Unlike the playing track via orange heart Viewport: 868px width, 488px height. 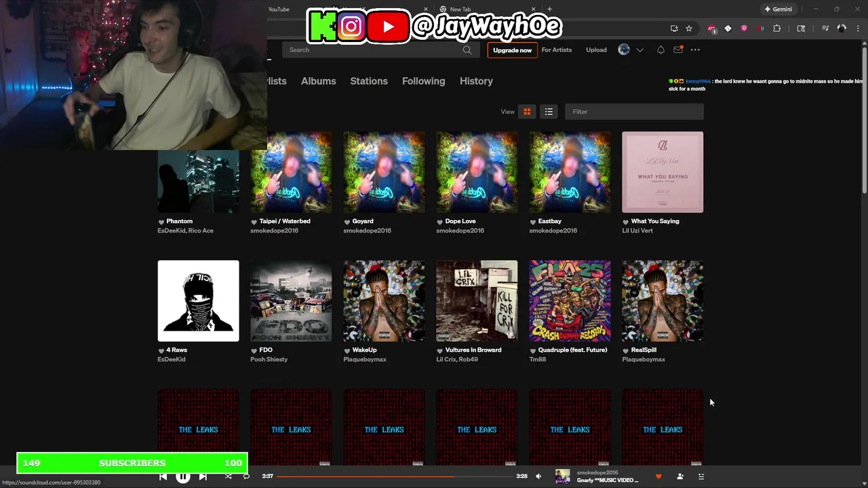pos(658,476)
